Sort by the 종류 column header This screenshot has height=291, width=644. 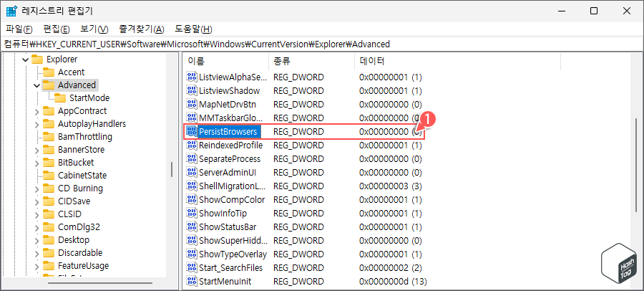click(312, 62)
